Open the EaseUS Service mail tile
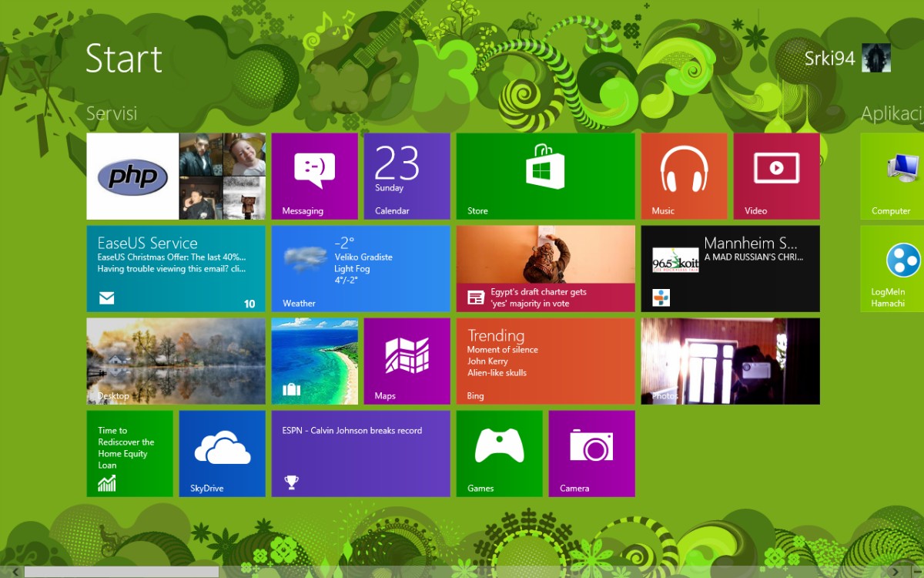 click(x=176, y=269)
